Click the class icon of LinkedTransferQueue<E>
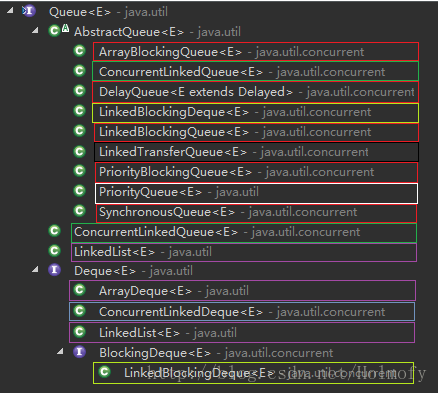Viewport: 438px width, 393px height. point(79,151)
